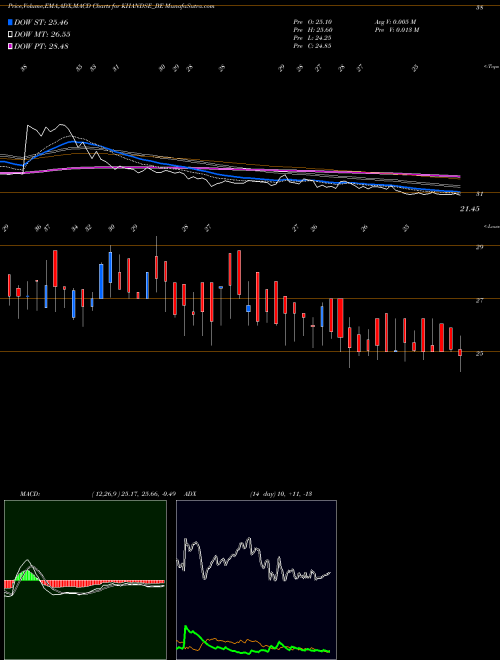Click the 'Pre V: 0.013 M' volume value

tap(397, 30)
